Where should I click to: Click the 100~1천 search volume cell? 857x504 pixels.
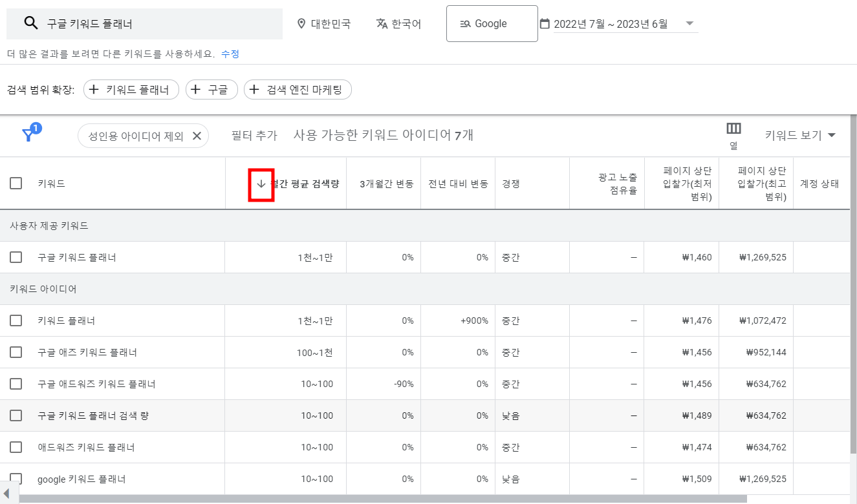pyautogui.click(x=315, y=352)
